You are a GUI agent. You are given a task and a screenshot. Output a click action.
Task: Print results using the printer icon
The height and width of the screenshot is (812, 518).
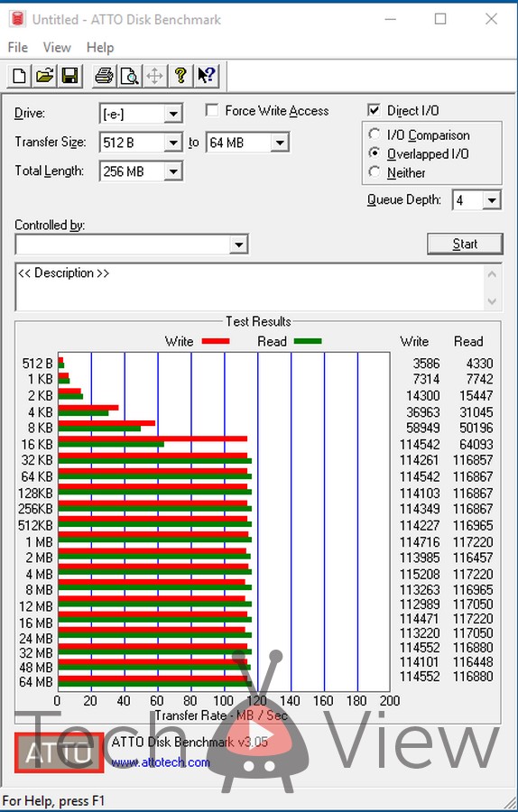click(104, 76)
